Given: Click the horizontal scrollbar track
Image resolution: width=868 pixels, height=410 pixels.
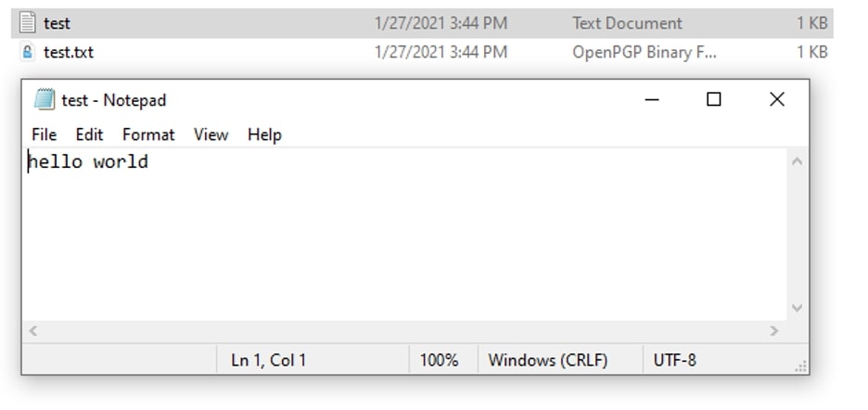Looking at the screenshot, I should click(x=403, y=331).
